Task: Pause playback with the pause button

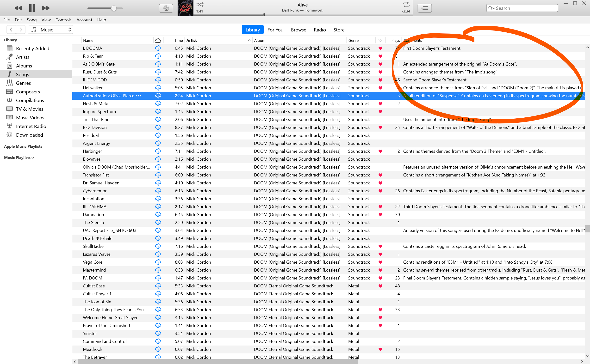Action: pos(32,8)
